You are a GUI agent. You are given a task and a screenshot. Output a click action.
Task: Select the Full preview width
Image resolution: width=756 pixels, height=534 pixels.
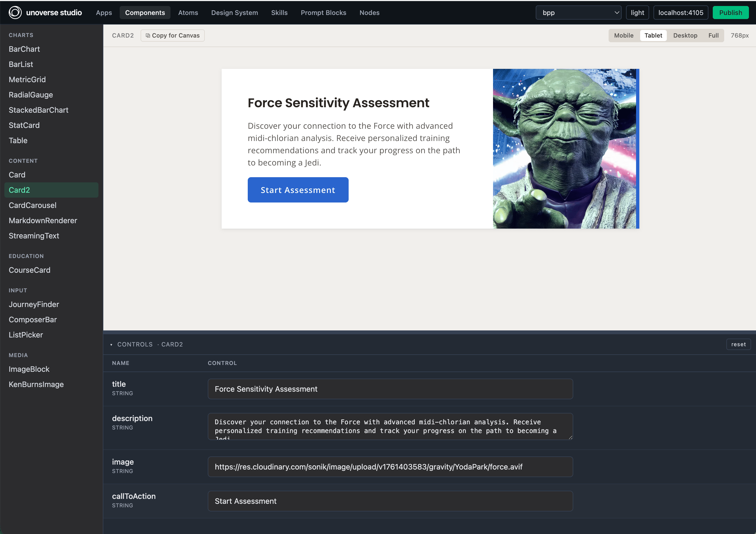[714, 36]
